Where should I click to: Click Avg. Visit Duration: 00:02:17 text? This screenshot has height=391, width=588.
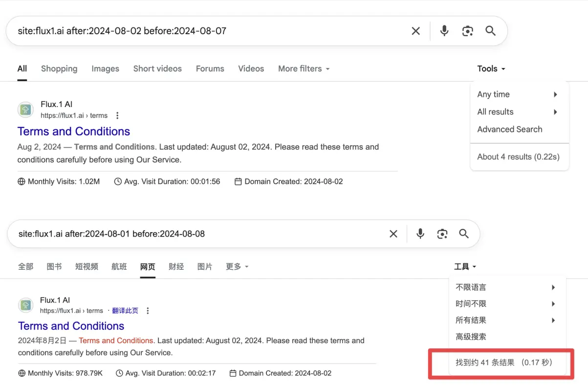tap(171, 373)
